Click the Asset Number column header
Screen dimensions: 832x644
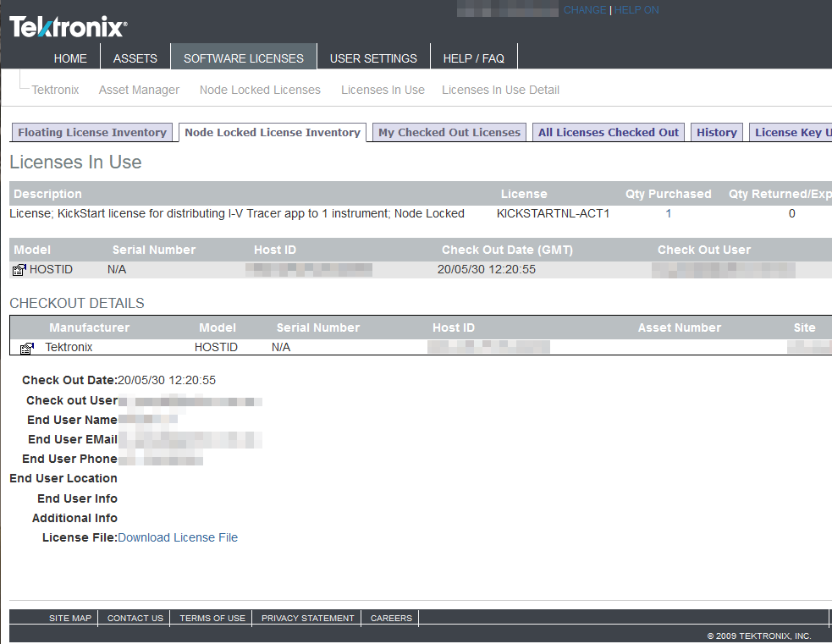pos(679,328)
